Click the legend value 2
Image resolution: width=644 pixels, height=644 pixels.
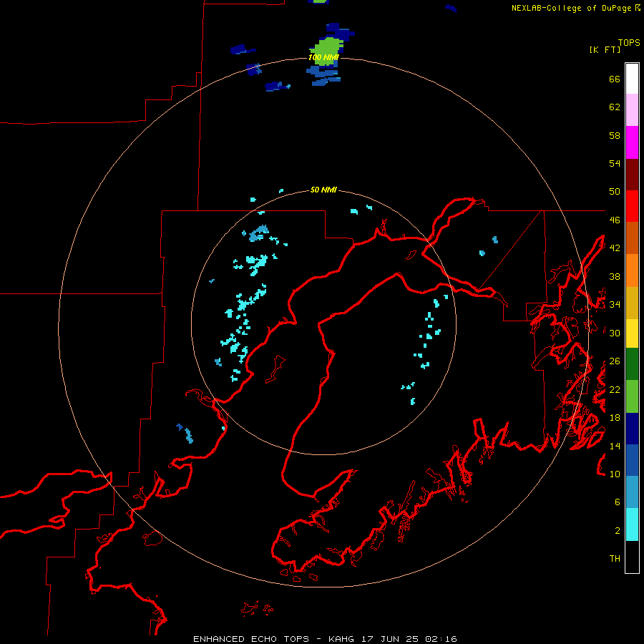618,531
